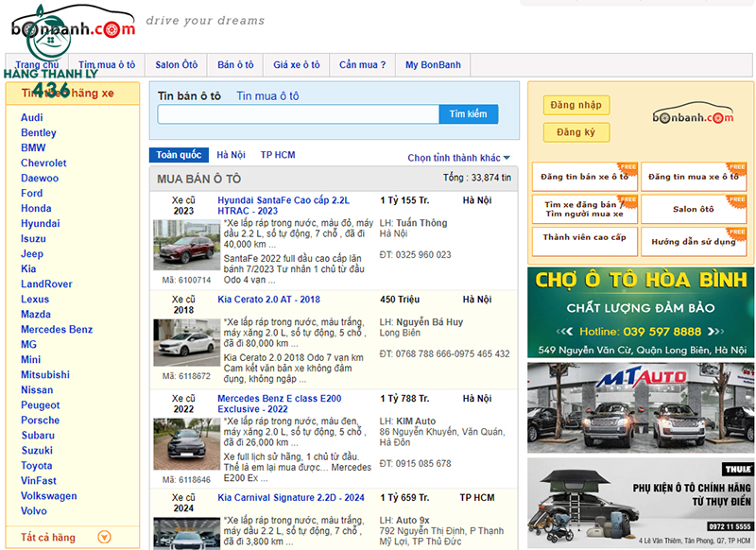
Task: Select 'Tin bán ô tô' search tab
Action: tap(189, 96)
